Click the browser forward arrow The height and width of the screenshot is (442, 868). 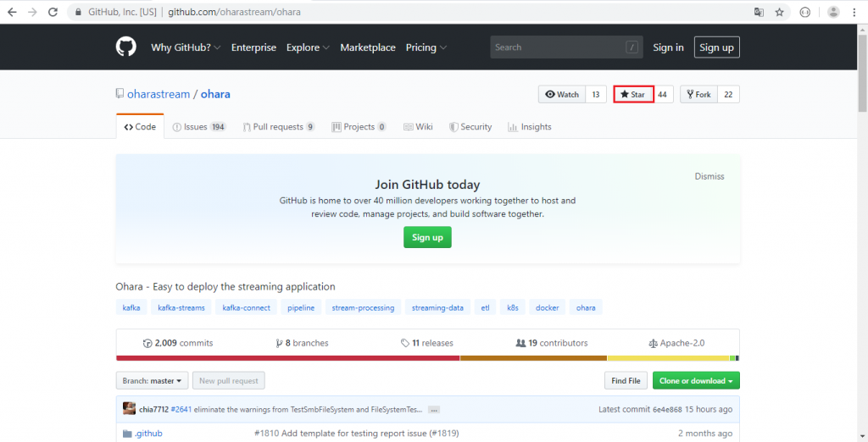[x=33, y=12]
